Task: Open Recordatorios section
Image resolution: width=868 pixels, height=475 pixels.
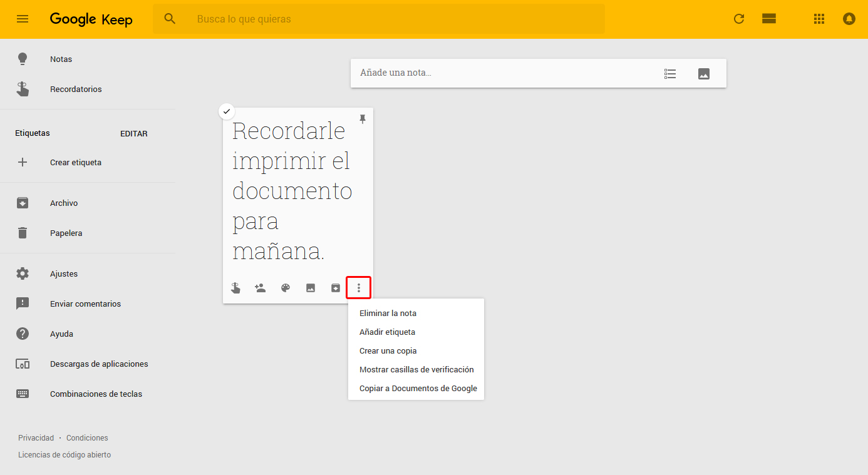Action: click(76, 89)
